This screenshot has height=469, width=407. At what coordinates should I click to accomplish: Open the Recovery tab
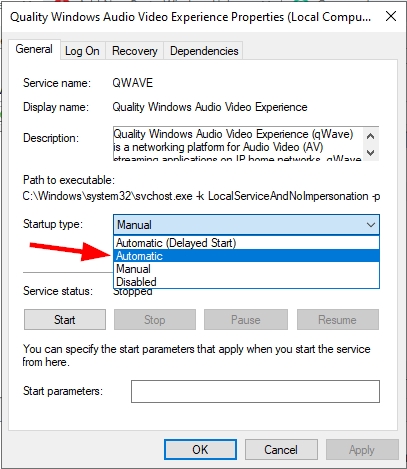[x=135, y=51]
